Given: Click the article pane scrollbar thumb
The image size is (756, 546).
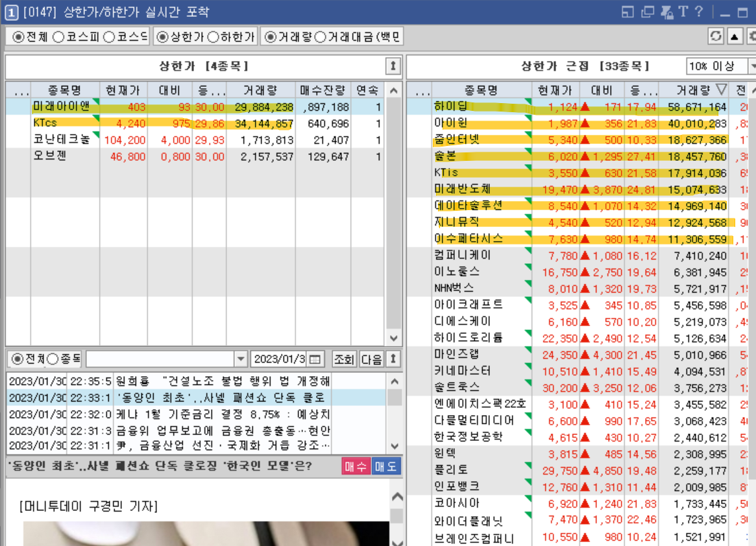Looking at the screenshot, I should click(x=396, y=516).
